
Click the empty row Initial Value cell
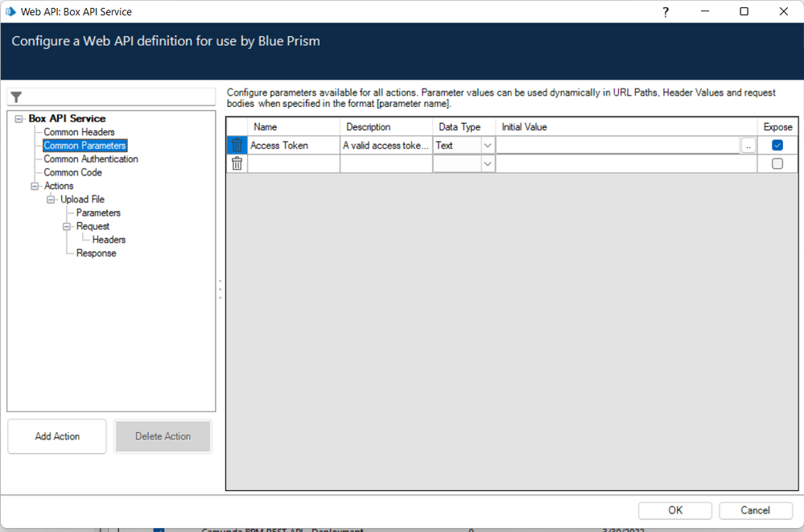pyautogui.click(x=626, y=163)
